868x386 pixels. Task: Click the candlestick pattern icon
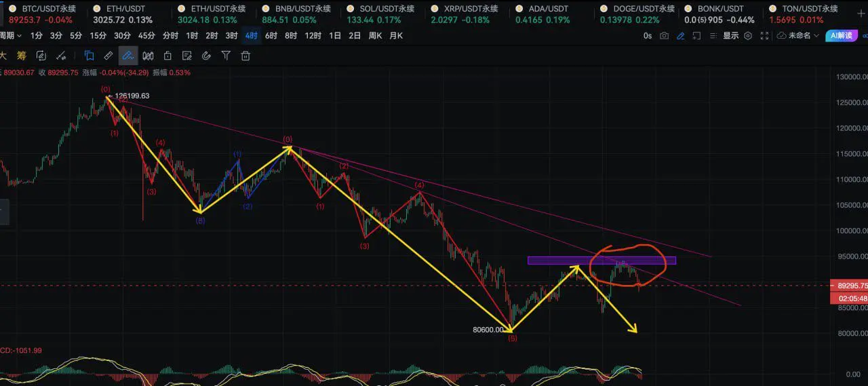[x=148, y=56]
